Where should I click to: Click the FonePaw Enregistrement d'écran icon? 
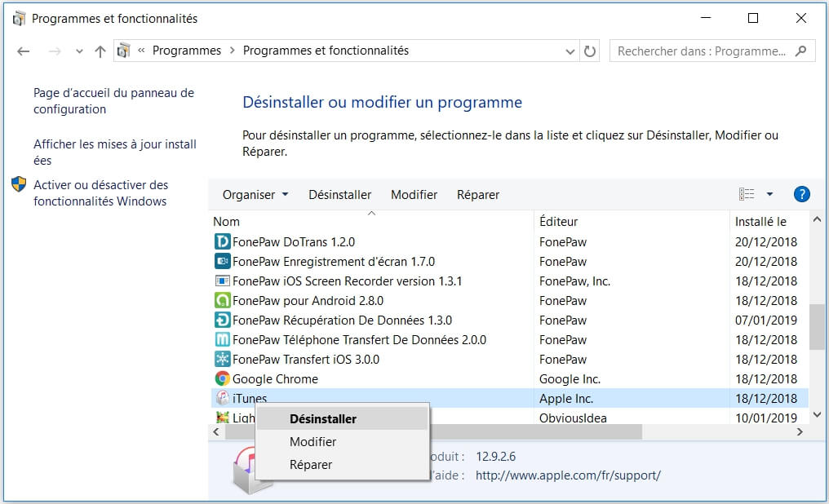click(x=223, y=262)
